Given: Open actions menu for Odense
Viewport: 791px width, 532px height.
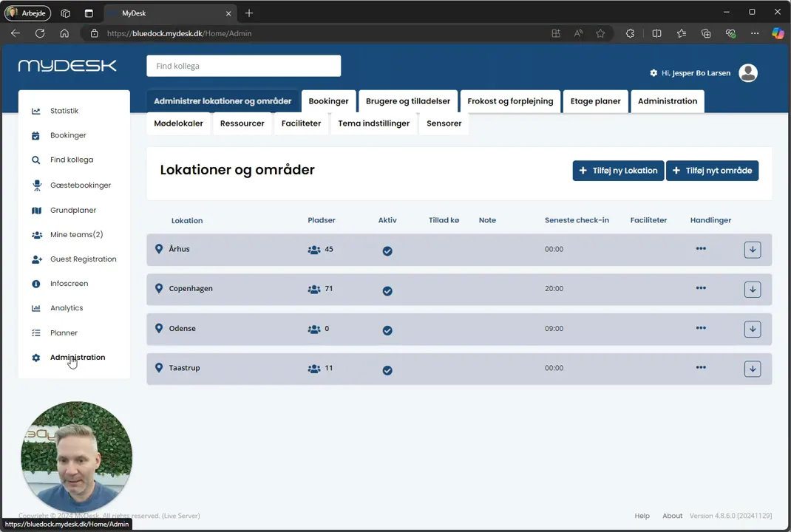Looking at the screenshot, I should pyautogui.click(x=701, y=328).
